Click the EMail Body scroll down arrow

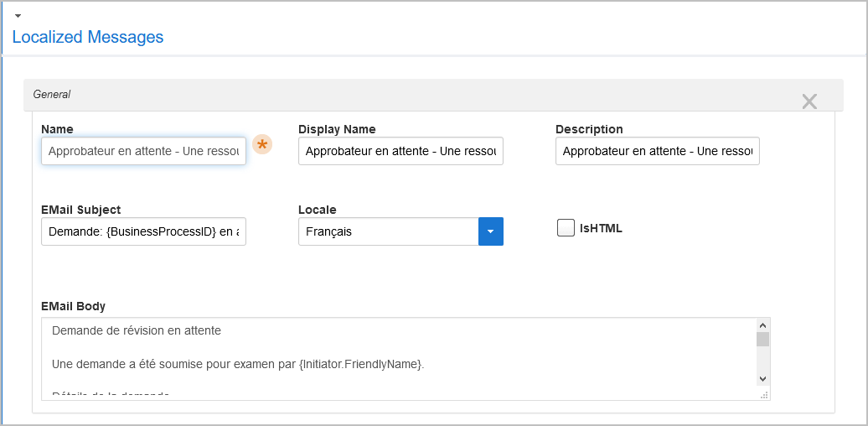click(x=762, y=379)
